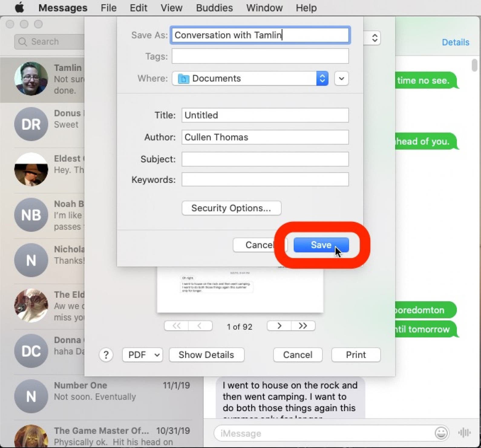Image resolution: width=481 pixels, height=448 pixels.
Task: Click Show Details in print dialog
Action: (206, 355)
